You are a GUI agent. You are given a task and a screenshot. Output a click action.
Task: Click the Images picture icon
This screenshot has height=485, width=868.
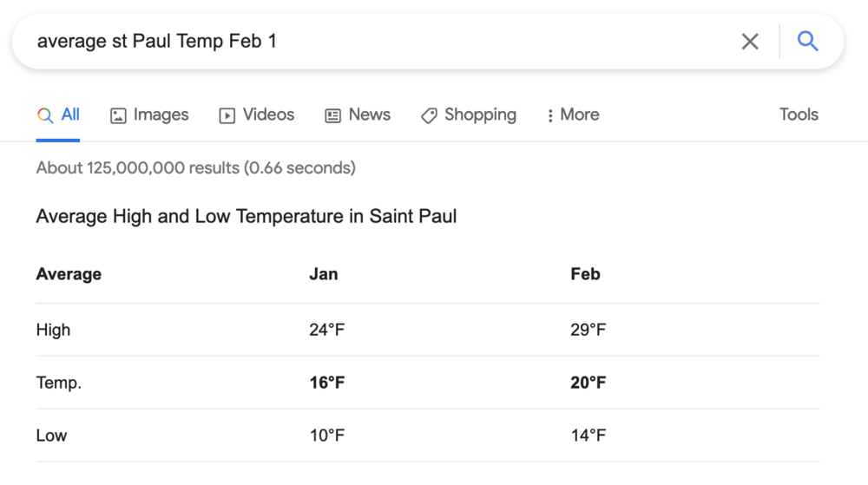click(x=119, y=115)
